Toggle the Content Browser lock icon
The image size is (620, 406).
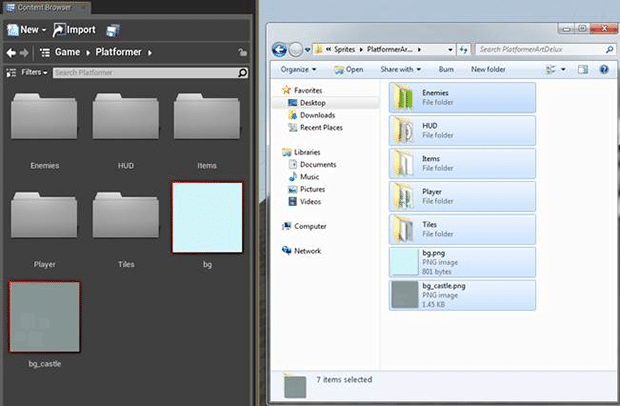(x=243, y=53)
